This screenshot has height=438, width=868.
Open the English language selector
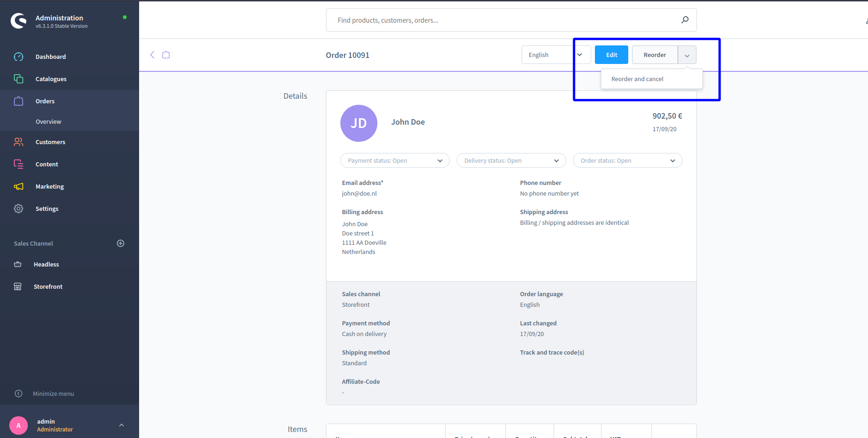(556, 55)
